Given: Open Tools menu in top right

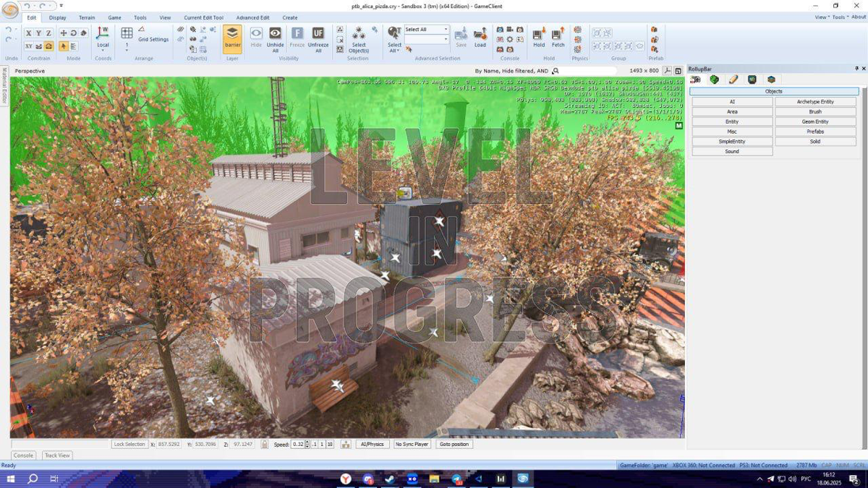Looking at the screenshot, I should [x=840, y=17].
